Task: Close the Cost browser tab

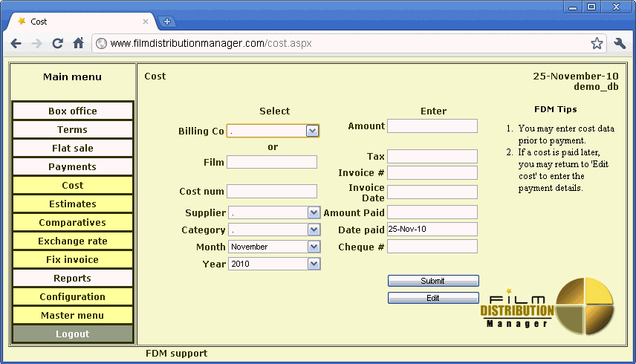Action: 146,22
